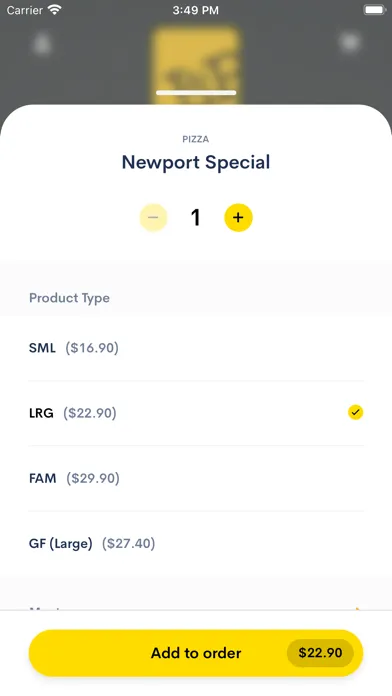Tap the 3:49 PM clock

coord(196,10)
